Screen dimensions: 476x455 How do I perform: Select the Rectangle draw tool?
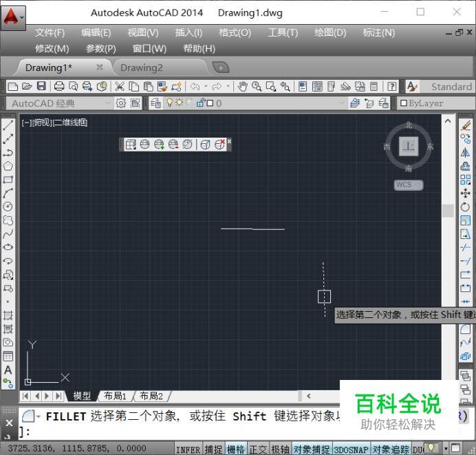click(x=8, y=179)
